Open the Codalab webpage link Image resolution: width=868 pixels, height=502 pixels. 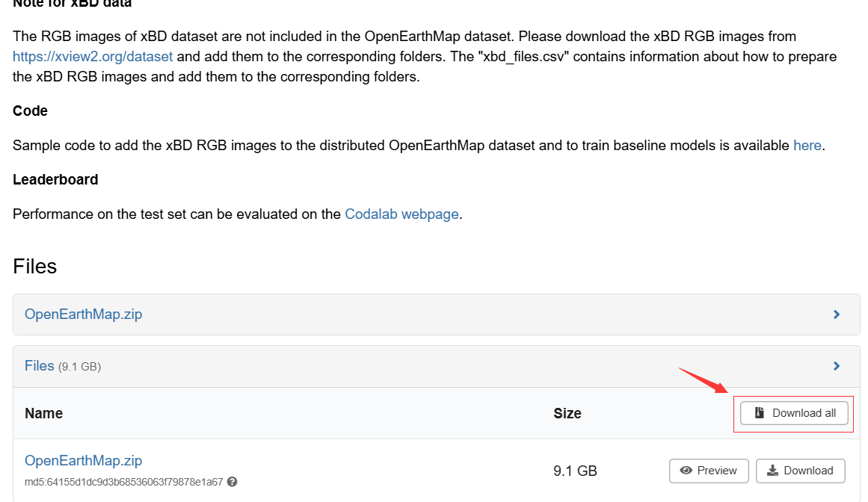[x=401, y=214]
